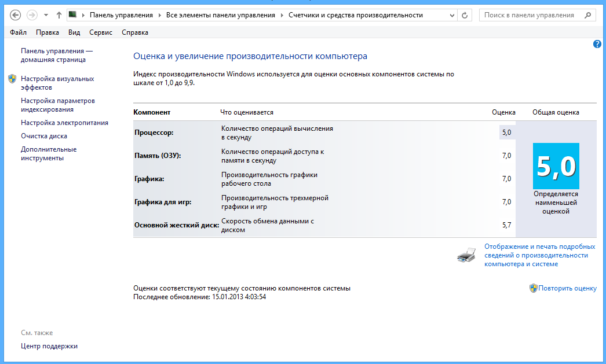Open the Файл menu
This screenshot has width=606, height=364.
click(x=18, y=32)
